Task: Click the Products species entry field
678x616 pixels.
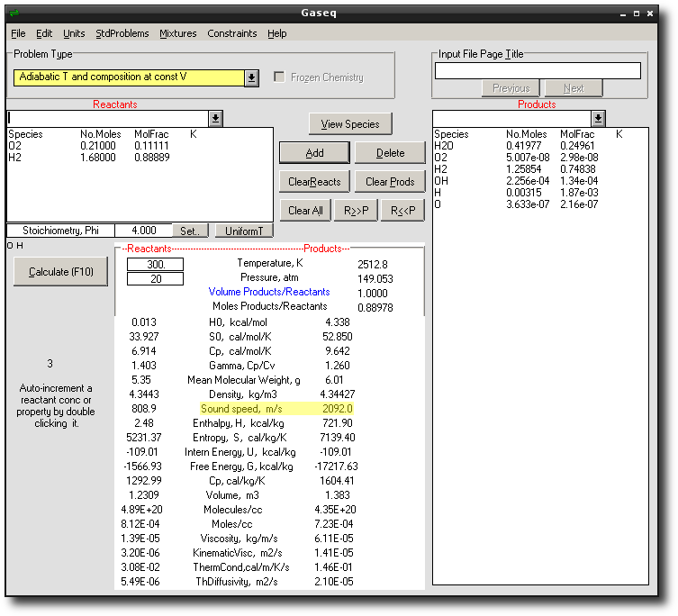Action: point(512,118)
